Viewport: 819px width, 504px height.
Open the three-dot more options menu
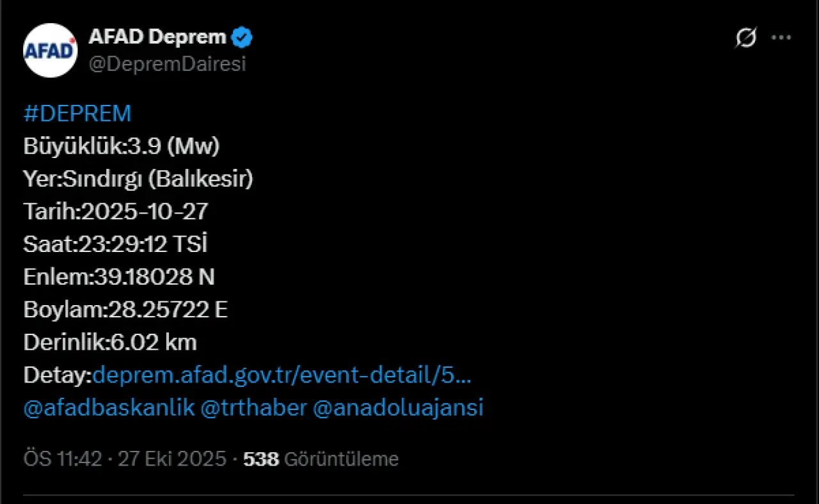pos(781,38)
